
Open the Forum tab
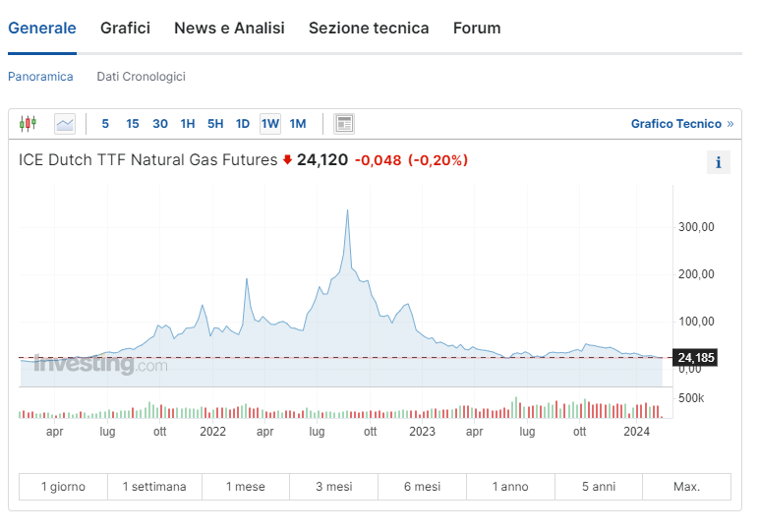(x=477, y=29)
